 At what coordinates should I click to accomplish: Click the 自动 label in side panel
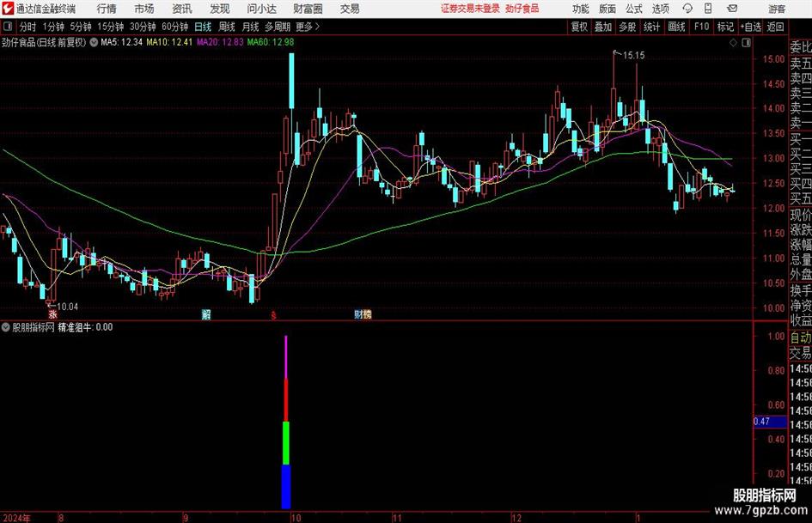[x=801, y=338]
